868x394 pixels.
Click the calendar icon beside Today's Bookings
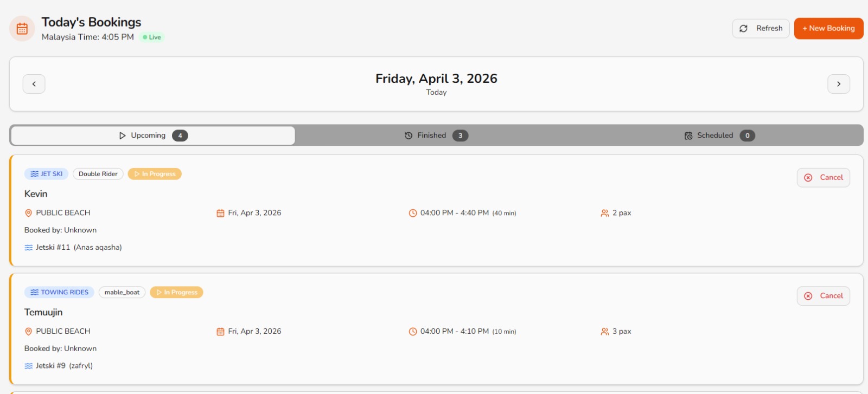click(22, 29)
